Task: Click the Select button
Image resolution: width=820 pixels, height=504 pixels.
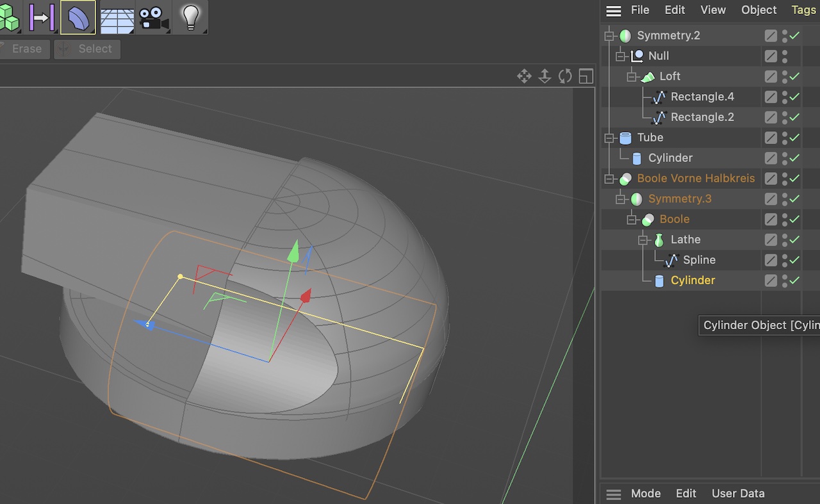Action: 87,49
